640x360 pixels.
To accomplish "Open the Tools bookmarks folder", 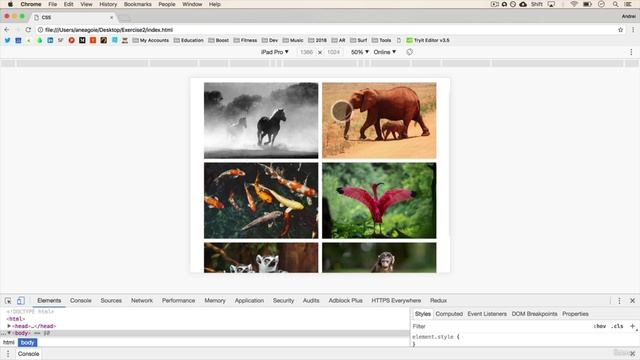I will (382, 40).
